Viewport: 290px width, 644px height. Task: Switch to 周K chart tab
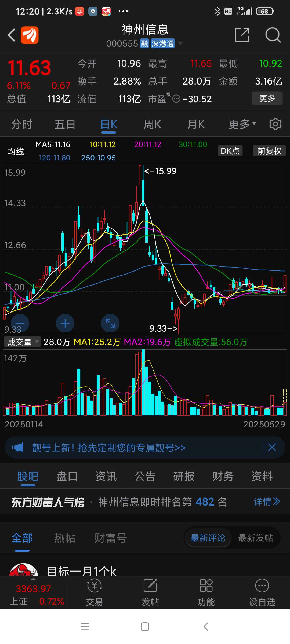152,124
